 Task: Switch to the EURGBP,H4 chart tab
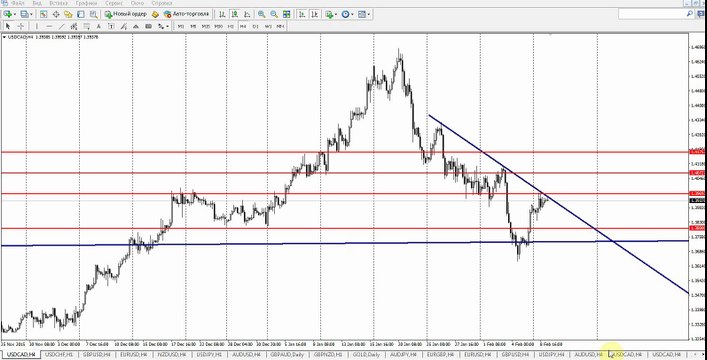(440, 355)
